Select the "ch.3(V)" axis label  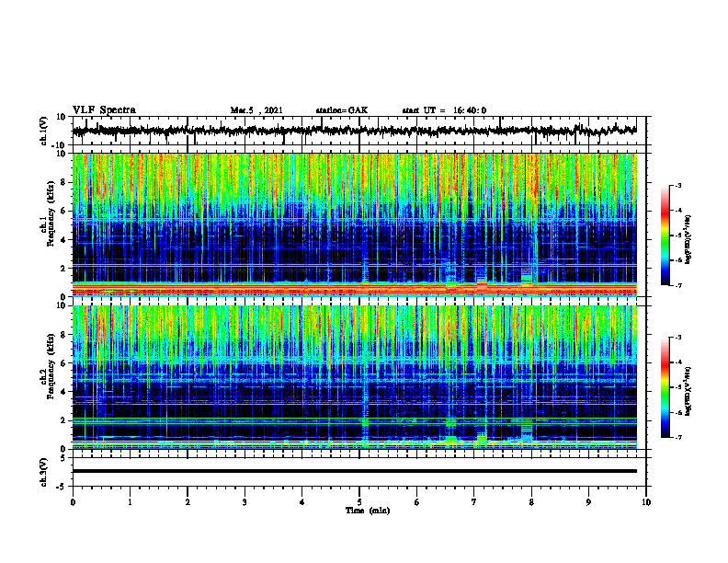pyautogui.click(x=44, y=473)
